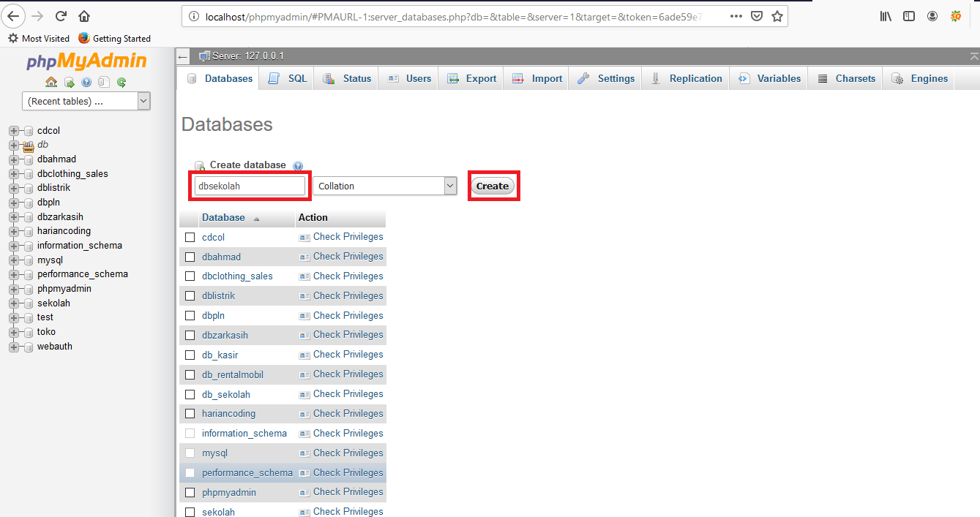
Task: Tick the checkbox for db_rentalmobil
Action: pyautogui.click(x=190, y=374)
